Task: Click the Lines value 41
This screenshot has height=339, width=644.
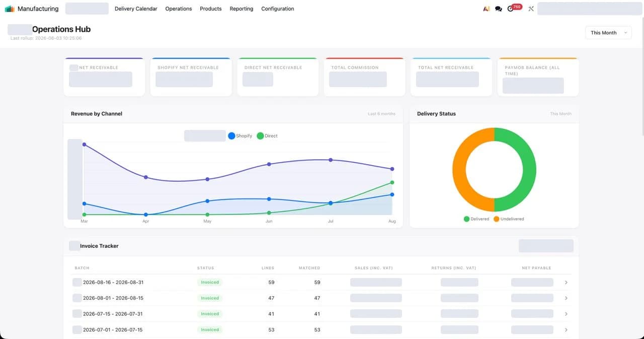Action: 271,314
